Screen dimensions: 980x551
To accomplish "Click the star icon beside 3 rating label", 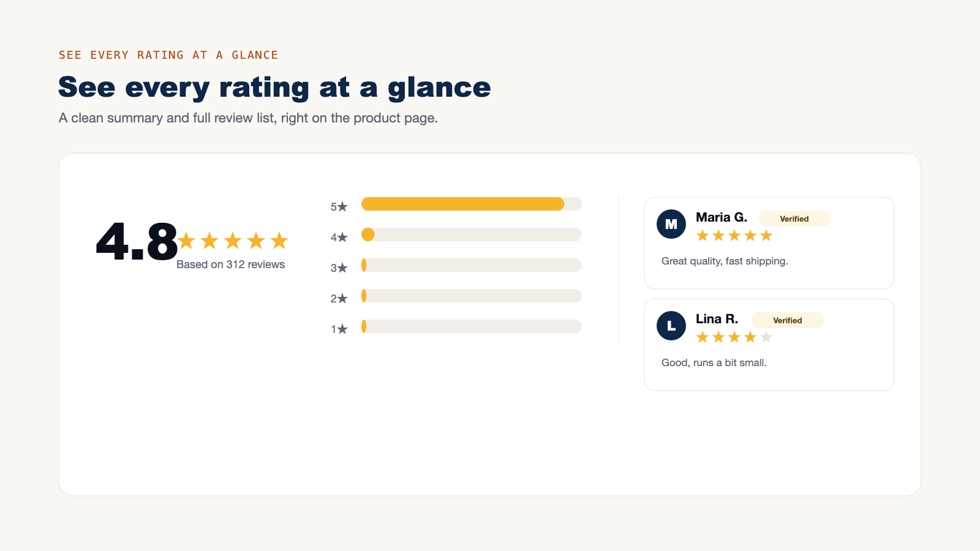I will (342, 268).
